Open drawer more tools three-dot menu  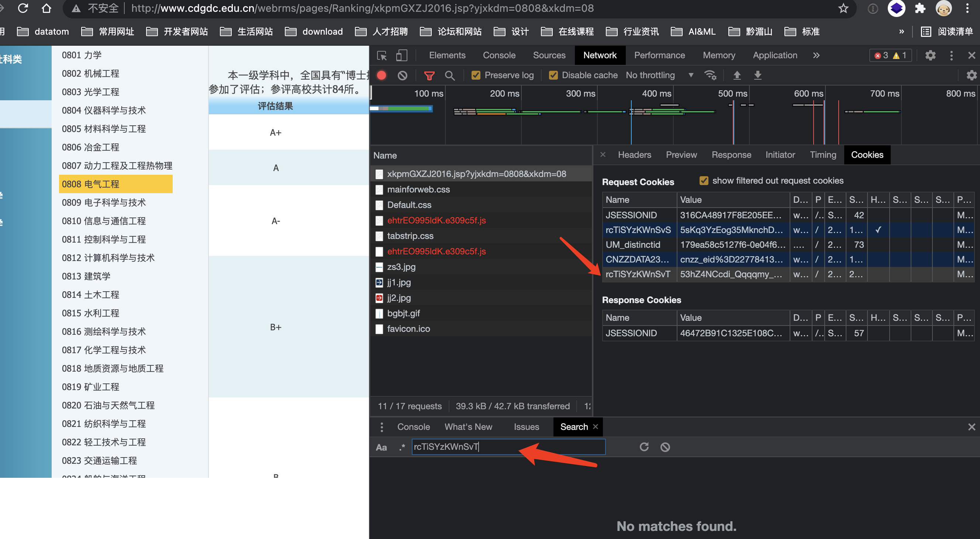(382, 427)
